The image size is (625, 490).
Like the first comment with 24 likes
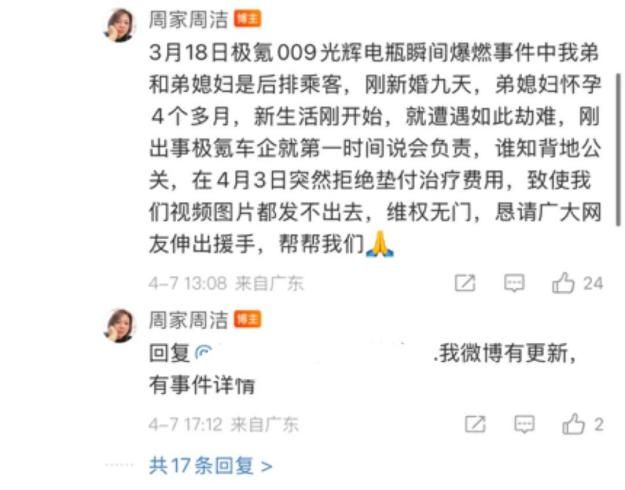[563, 283]
